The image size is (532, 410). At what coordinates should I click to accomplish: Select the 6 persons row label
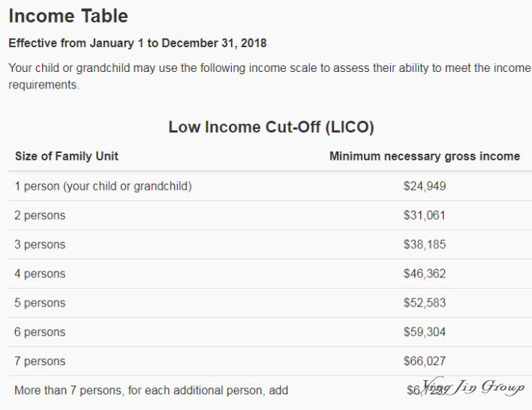(40, 332)
